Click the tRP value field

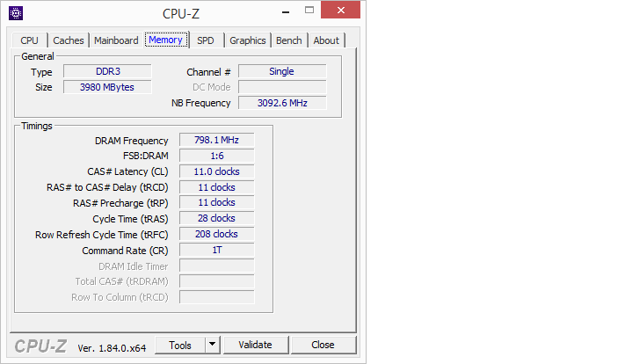(x=217, y=202)
